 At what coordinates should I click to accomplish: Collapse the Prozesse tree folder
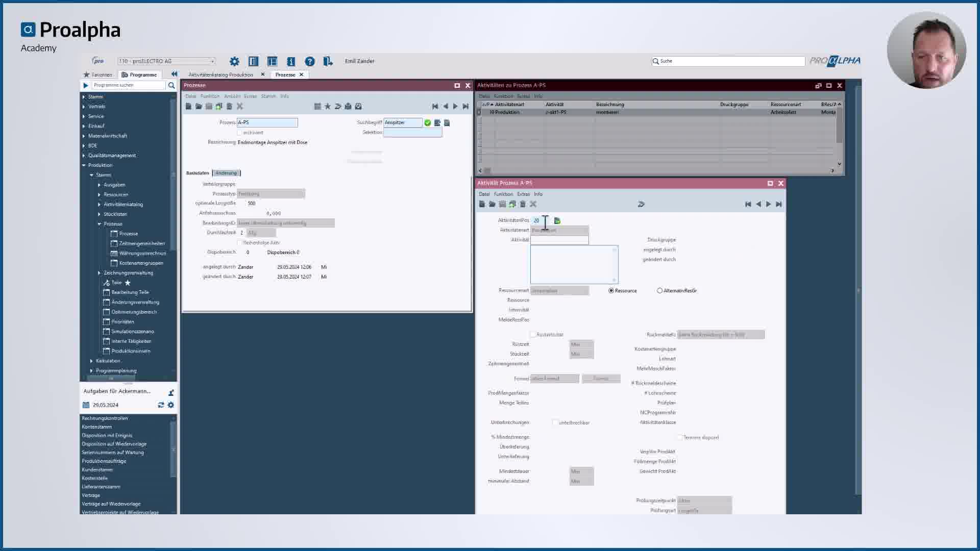point(99,224)
